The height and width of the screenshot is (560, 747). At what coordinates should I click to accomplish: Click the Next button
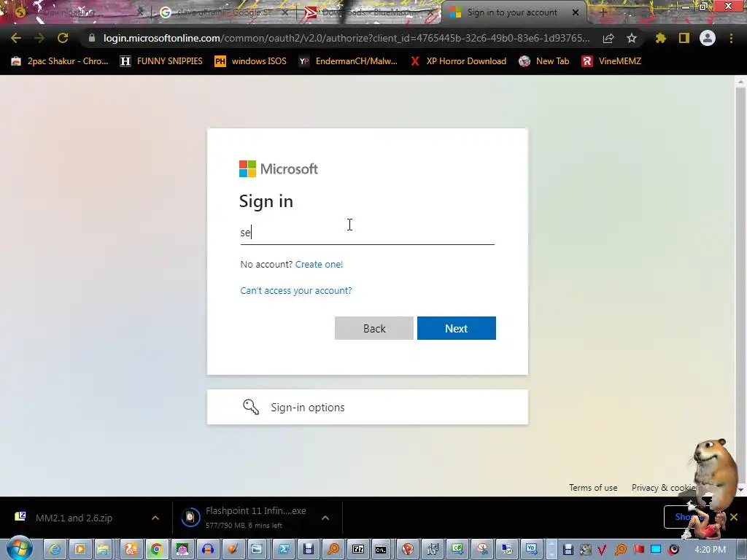tap(457, 328)
